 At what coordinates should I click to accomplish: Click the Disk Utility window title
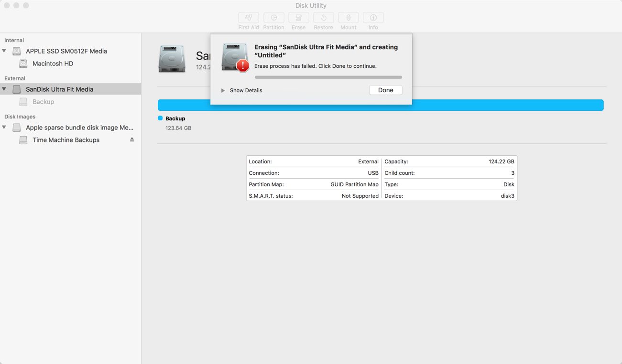(311, 6)
